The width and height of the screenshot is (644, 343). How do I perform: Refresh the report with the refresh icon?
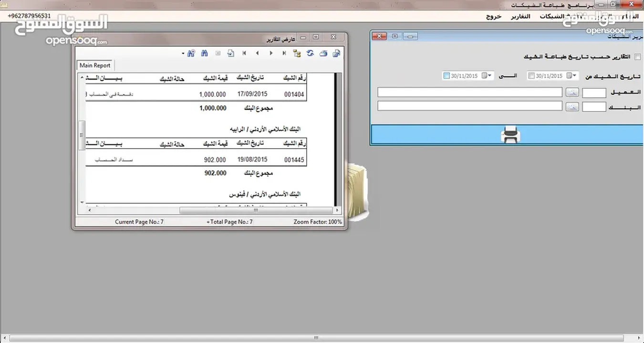click(x=310, y=53)
